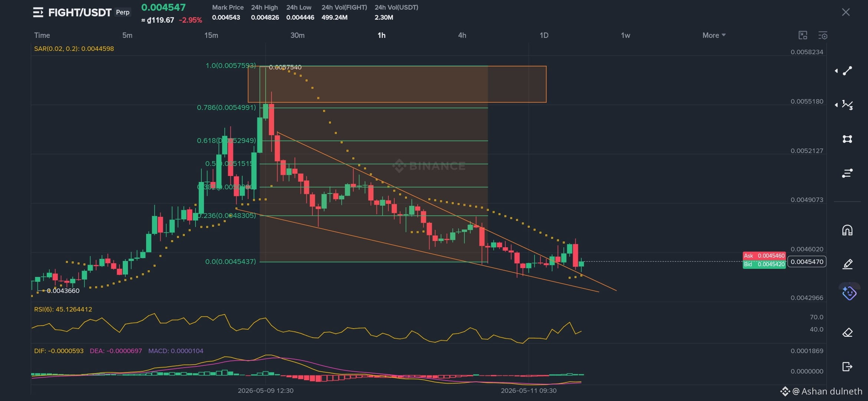868x401 pixels.
Task: Click the 0.0042966 price axis label
Action: click(807, 298)
